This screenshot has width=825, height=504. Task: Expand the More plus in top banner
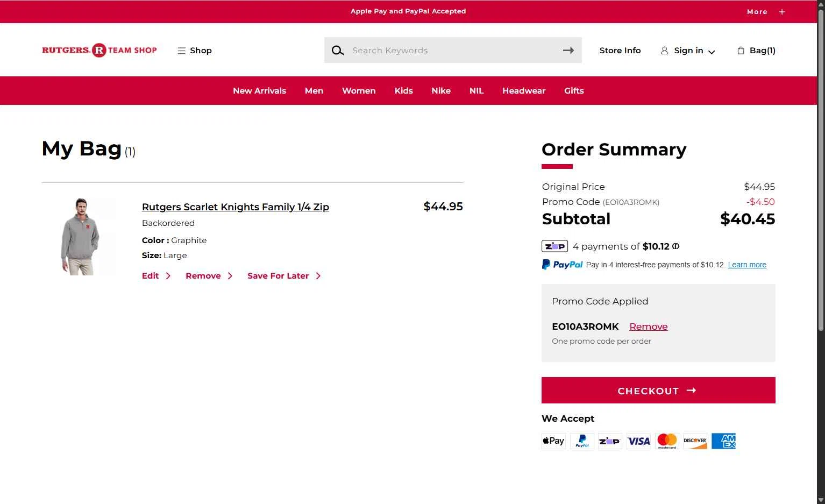(782, 12)
